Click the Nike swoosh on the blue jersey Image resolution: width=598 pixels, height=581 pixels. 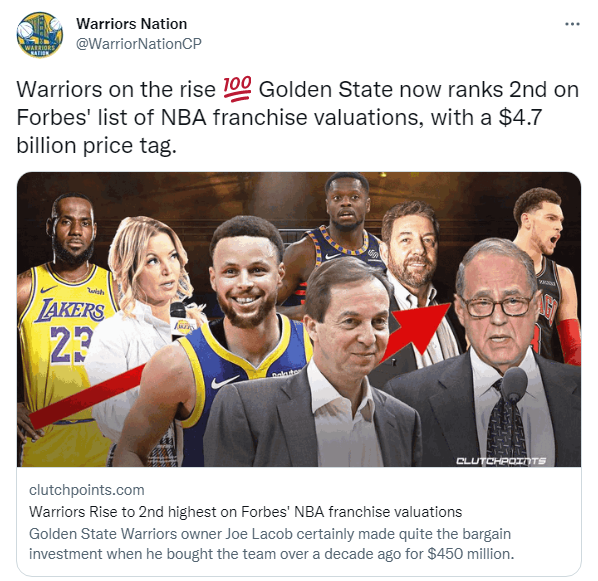(x=225, y=381)
